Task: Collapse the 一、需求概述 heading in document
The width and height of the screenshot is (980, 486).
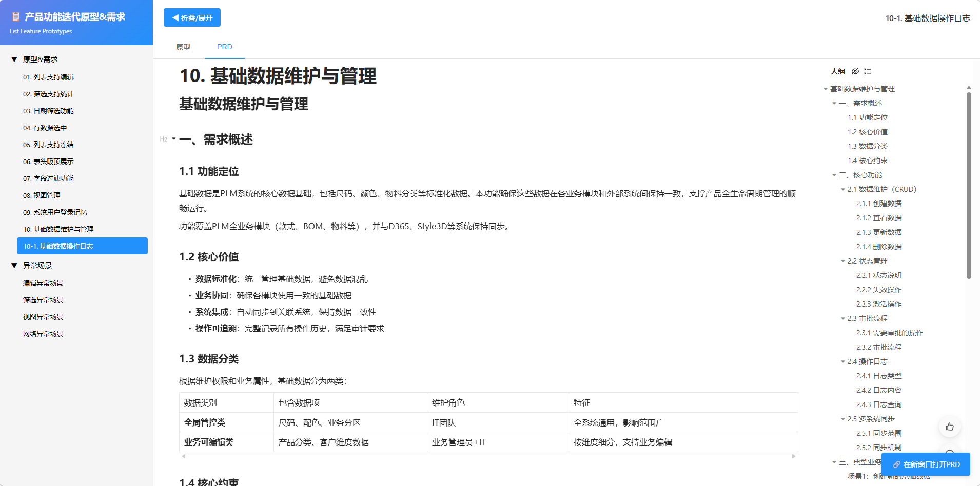Action: coord(174,139)
